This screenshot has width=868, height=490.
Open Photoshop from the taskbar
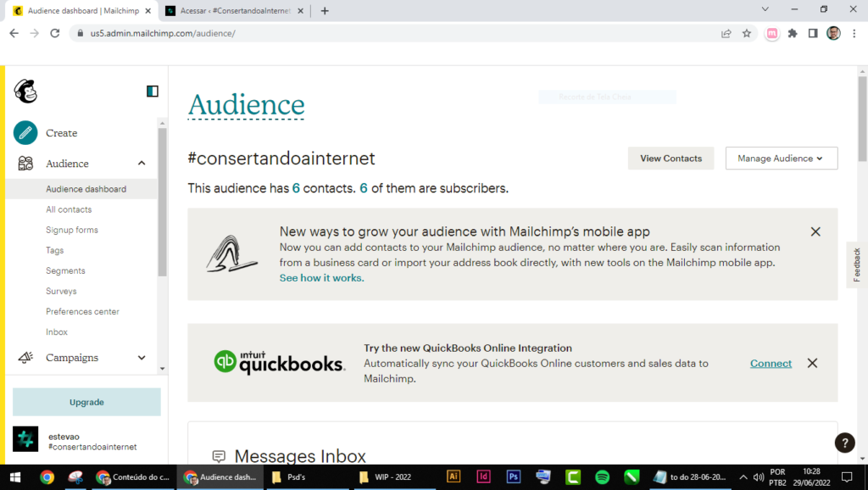(x=514, y=476)
